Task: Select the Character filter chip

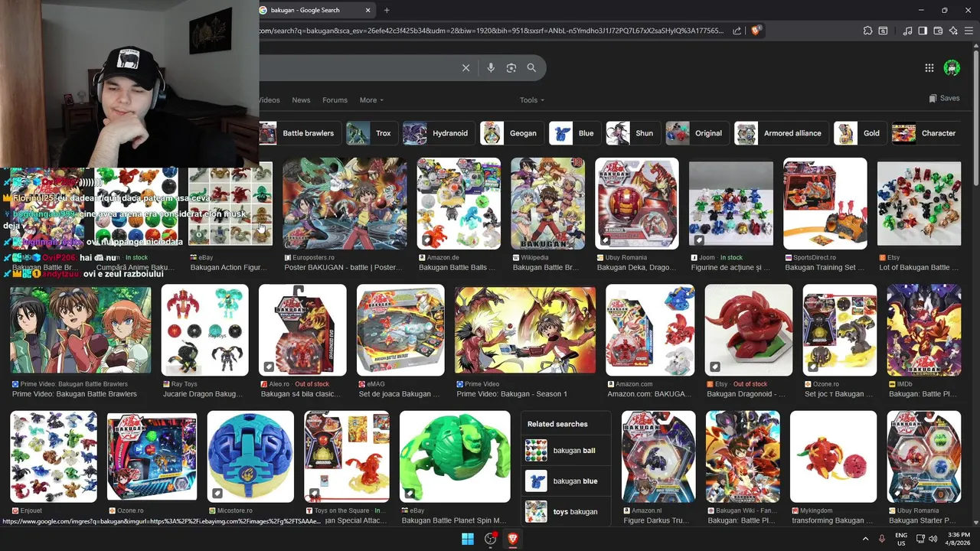Action: coord(926,133)
